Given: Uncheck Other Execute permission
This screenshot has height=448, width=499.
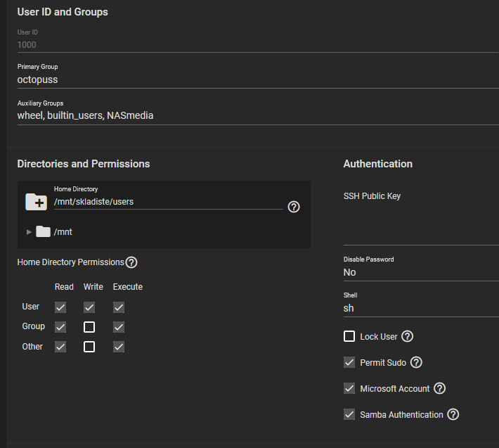Looking at the screenshot, I should (119, 347).
